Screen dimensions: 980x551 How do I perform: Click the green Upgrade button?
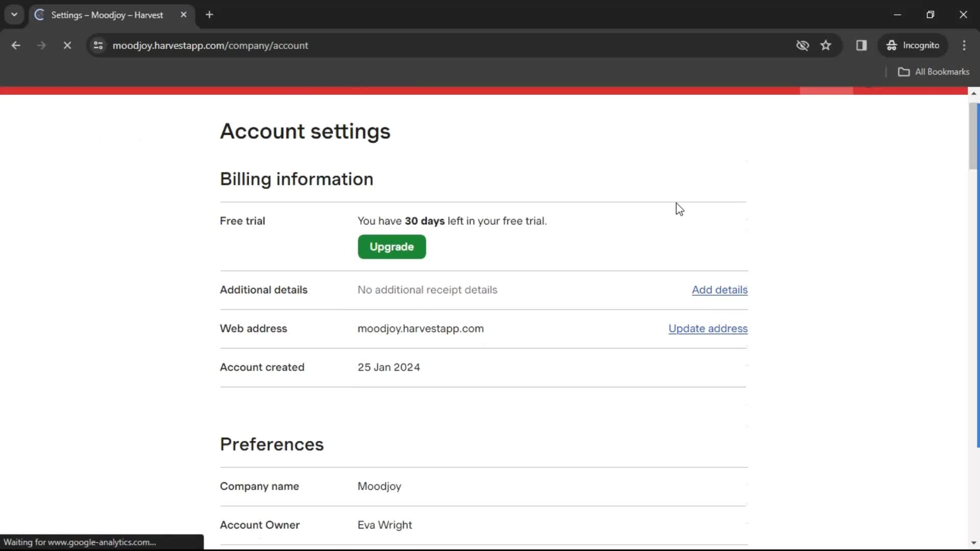(391, 247)
